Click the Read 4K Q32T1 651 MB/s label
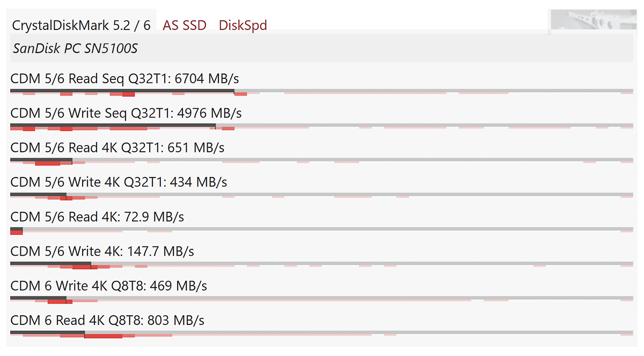 coord(118,147)
